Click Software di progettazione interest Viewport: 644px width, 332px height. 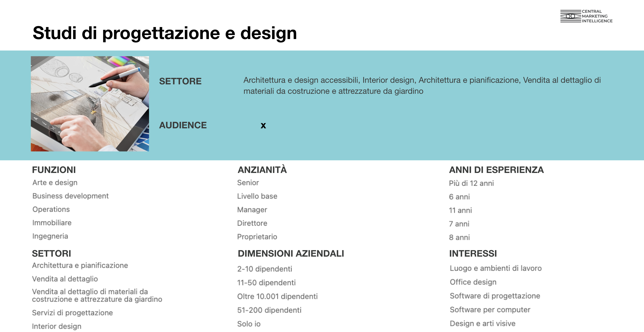tap(494, 296)
